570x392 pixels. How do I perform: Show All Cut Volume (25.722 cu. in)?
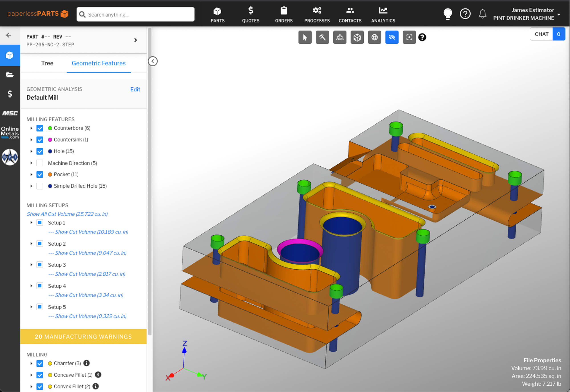(67, 214)
